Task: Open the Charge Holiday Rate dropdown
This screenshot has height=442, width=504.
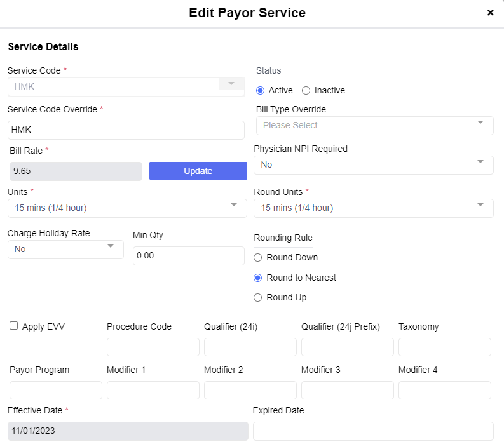Action: pyautogui.click(x=65, y=250)
